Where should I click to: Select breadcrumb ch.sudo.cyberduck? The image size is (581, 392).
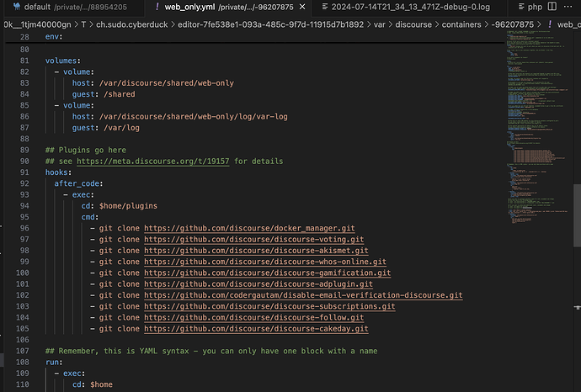coord(131,24)
